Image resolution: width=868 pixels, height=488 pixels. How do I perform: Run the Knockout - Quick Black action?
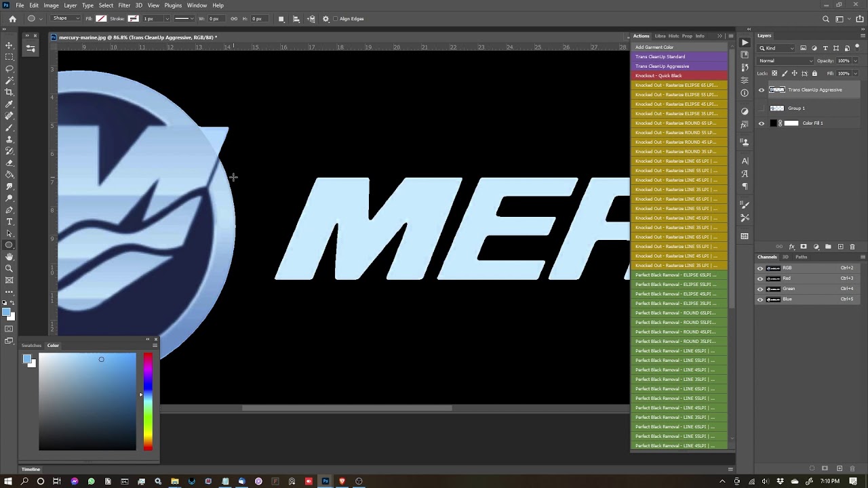pos(679,76)
